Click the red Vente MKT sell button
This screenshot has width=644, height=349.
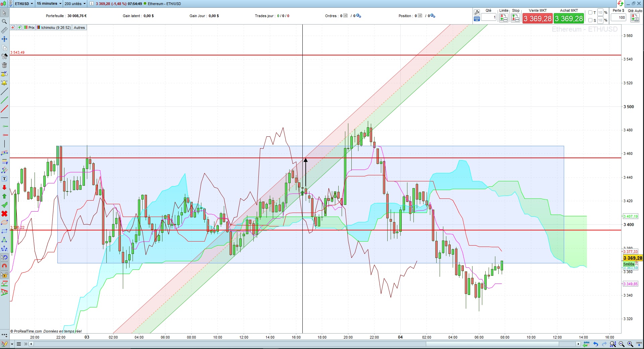coord(537,18)
